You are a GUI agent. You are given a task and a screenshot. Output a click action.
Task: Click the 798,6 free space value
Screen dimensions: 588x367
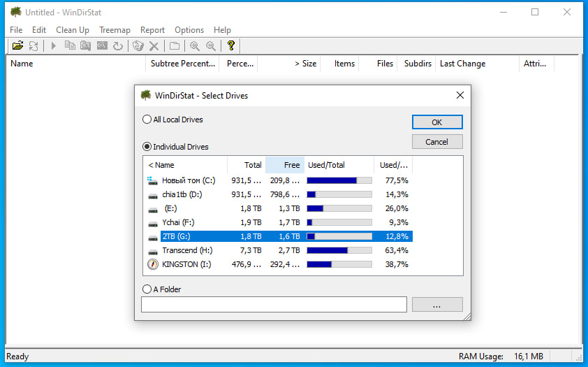pos(285,194)
